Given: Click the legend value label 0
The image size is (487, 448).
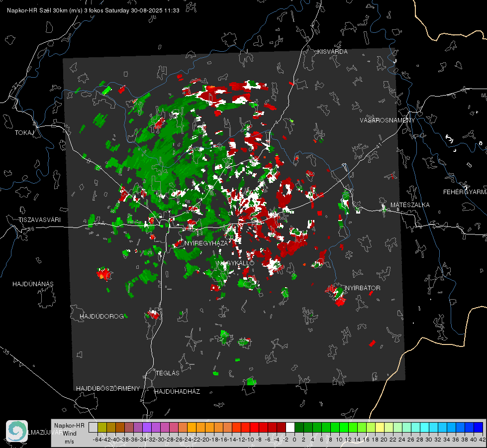Looking at the screenshot, I should pyautogui.click(x=294, y=440).
